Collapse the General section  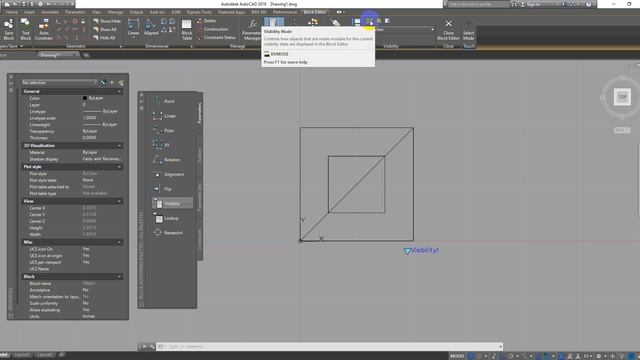pos(119,91)
